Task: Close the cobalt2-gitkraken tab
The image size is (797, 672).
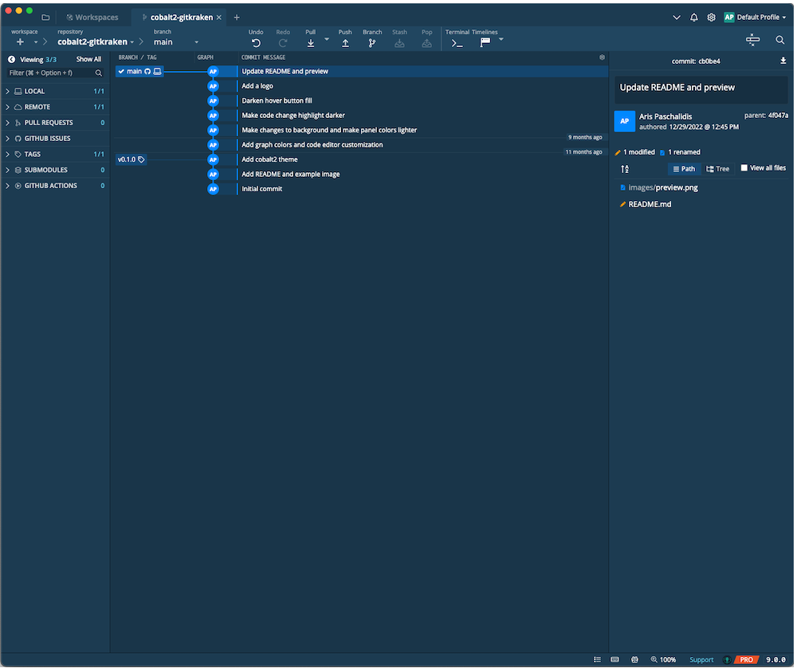Action: (220, 18)
